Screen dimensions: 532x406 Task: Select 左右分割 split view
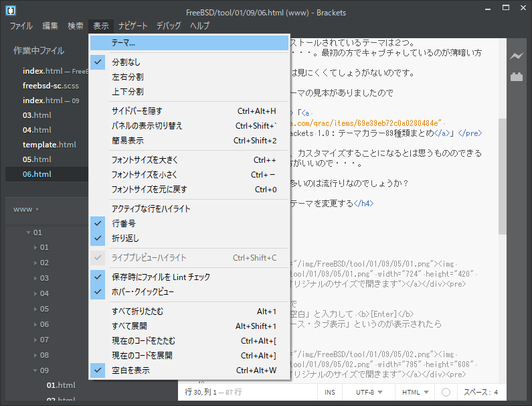coord(189,77)
